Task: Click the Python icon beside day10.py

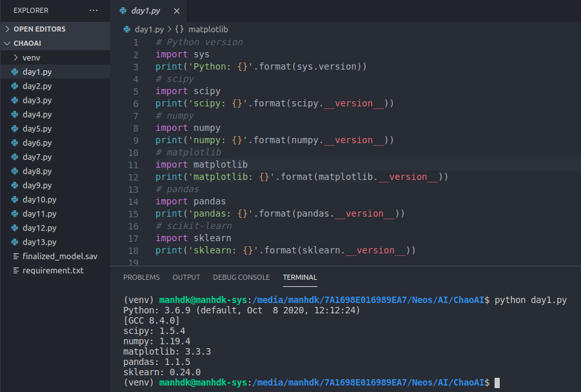Action: (15, 199)
